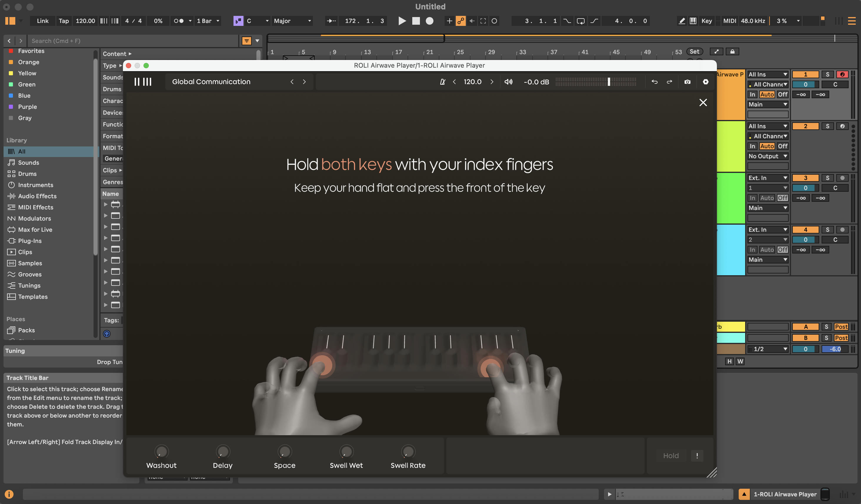Screen dimensions: 861x504
Task: Open the Major scale dropdown
Action: (x=293, y=21)
